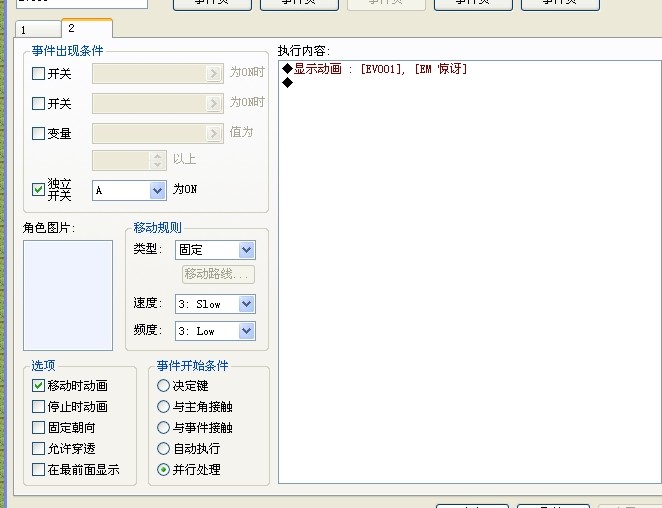This screenshot has height=508, width=662.
Task: Check 允许穿透 option
Action: coord(38,448)
